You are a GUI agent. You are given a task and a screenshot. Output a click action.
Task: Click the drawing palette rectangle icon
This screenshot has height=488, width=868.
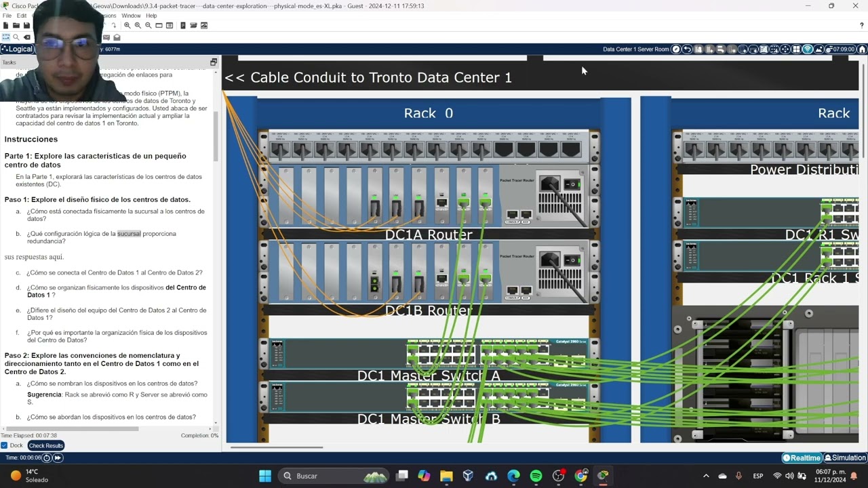[x=159, y=26]
